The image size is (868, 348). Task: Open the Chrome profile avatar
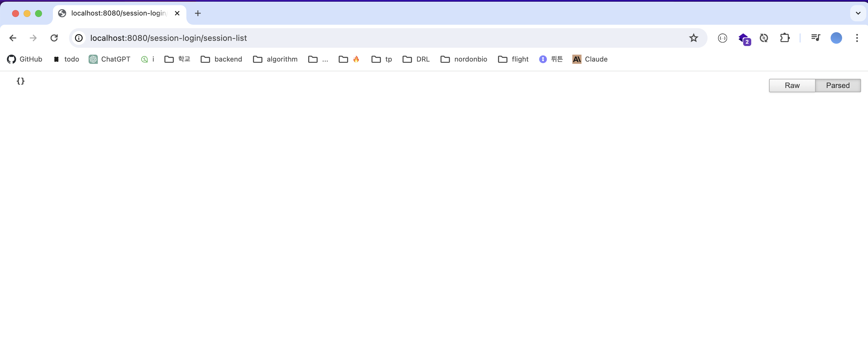click(836, 38)
